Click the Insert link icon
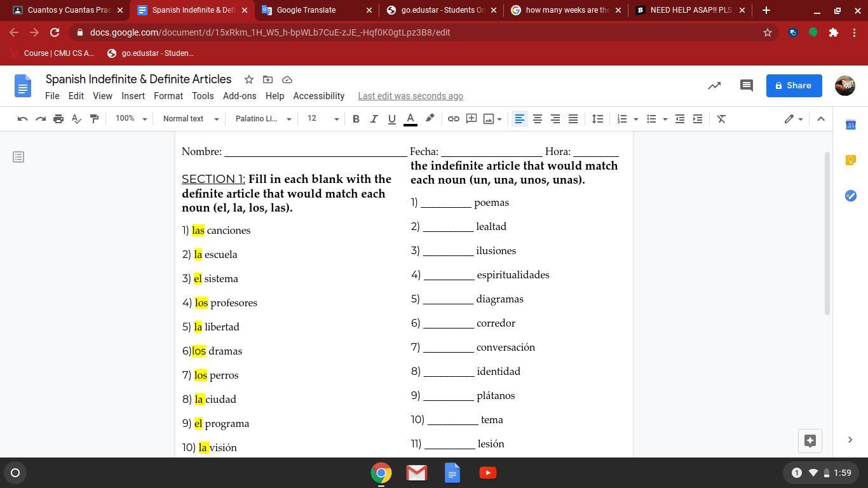 [454, 119]
